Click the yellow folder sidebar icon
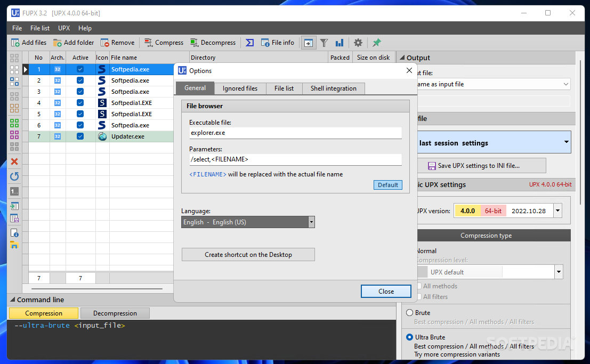 pyautogui.click(x=14, y=245)
